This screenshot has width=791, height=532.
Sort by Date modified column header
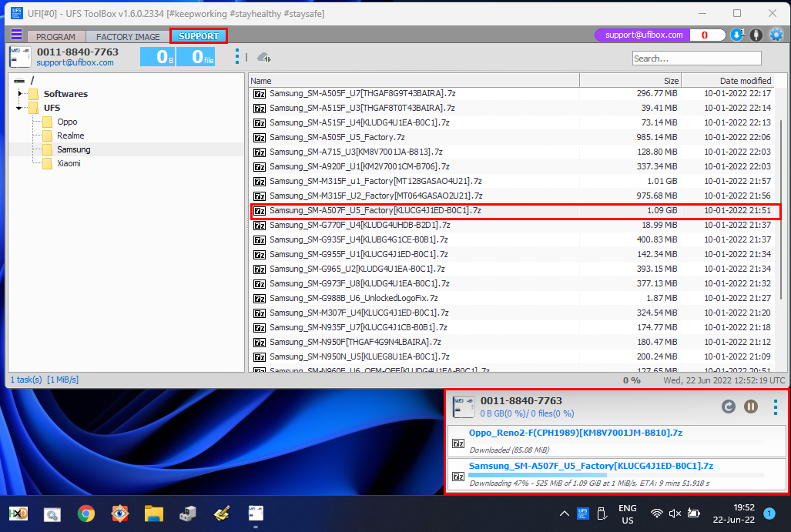[x=727, y=81]
